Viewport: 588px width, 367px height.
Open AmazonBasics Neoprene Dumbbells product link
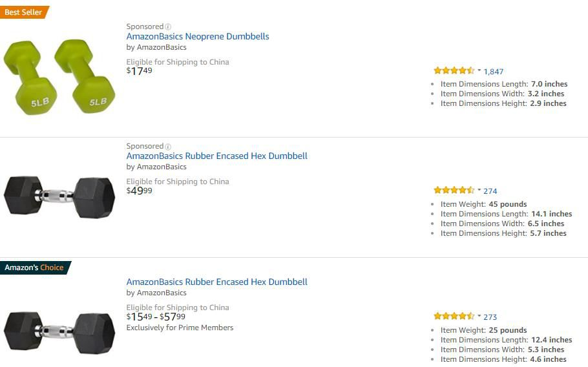pos(198,36)
